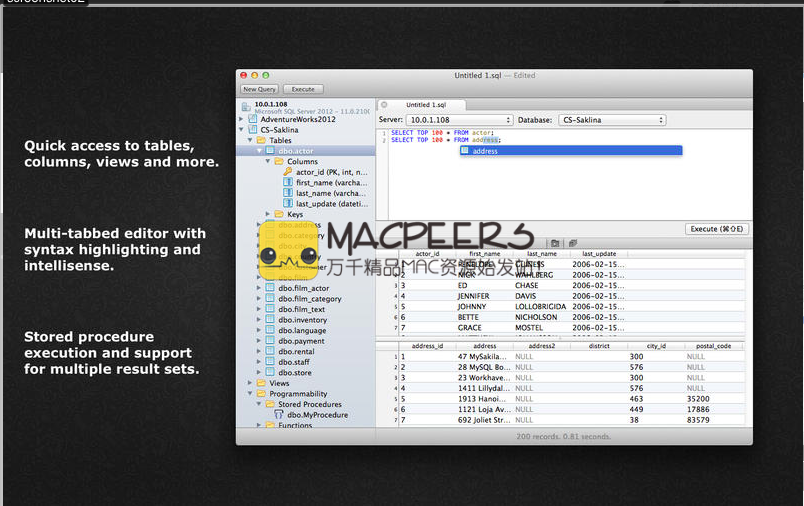Click the AdventureWorks2012 database icon
The height and width of the screenshot is (506, 804).
pos(253,119)
